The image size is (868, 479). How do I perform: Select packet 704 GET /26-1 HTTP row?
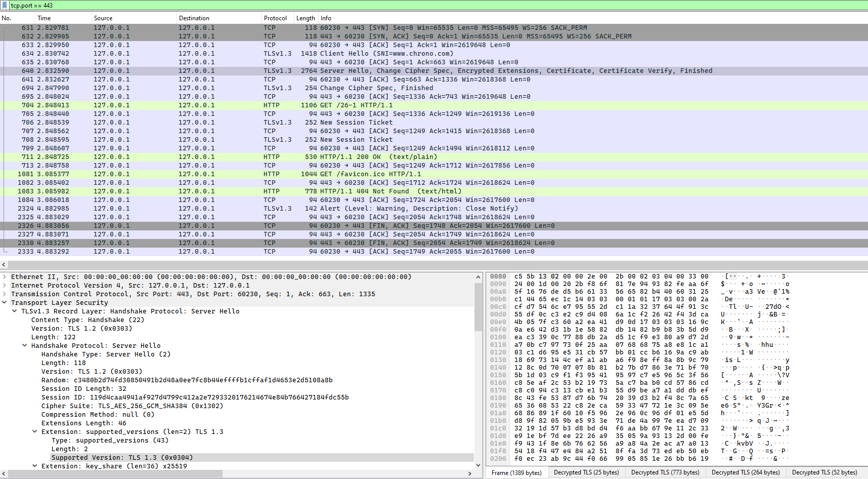click(434, 105)
